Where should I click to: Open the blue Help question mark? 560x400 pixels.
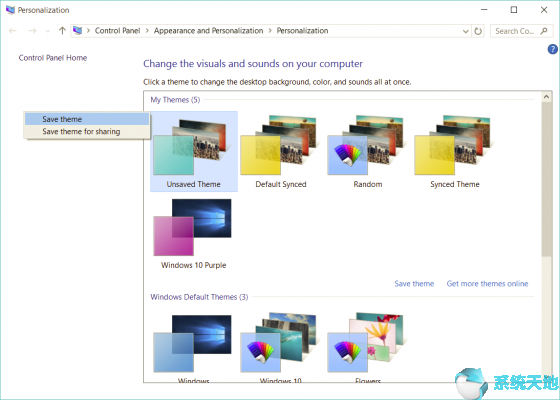(x=552, y=49)
